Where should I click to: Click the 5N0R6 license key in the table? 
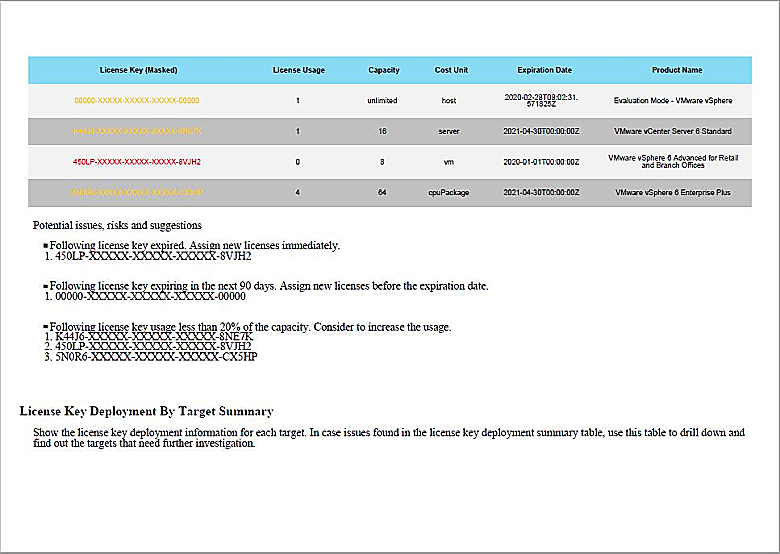[137, 193]
